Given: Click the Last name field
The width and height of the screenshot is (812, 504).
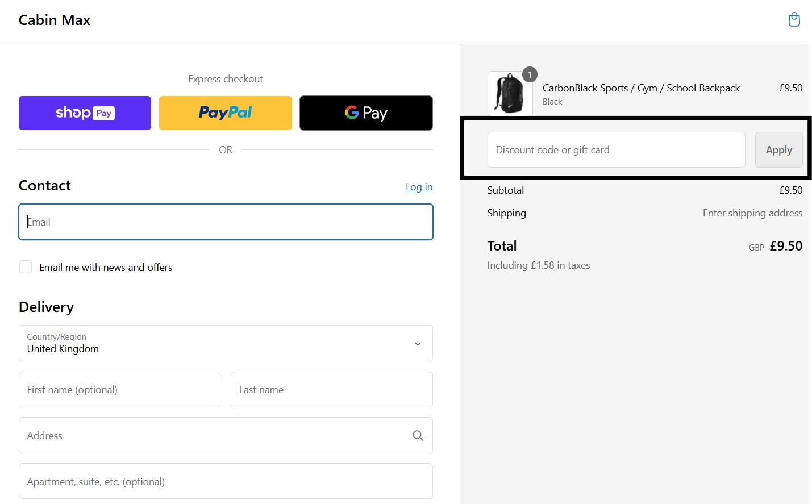Looking at the screenshot, I should pos(332,390).
